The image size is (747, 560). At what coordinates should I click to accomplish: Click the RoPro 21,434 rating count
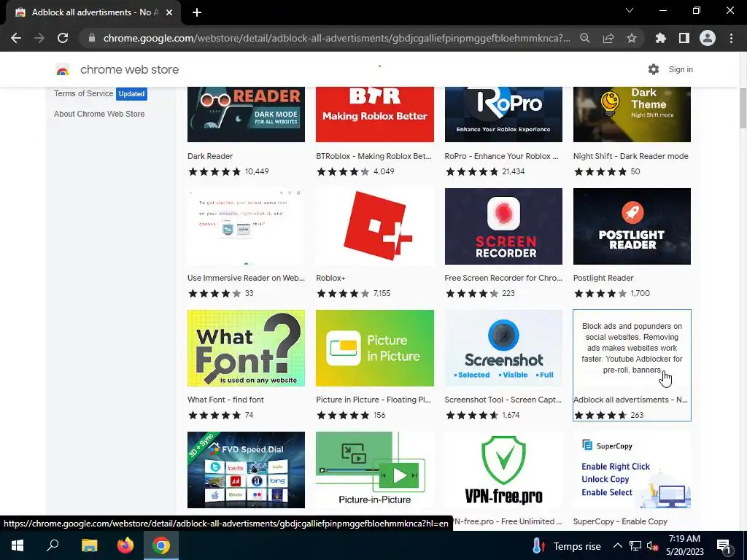pyautogui.click(x=513, y=171)
